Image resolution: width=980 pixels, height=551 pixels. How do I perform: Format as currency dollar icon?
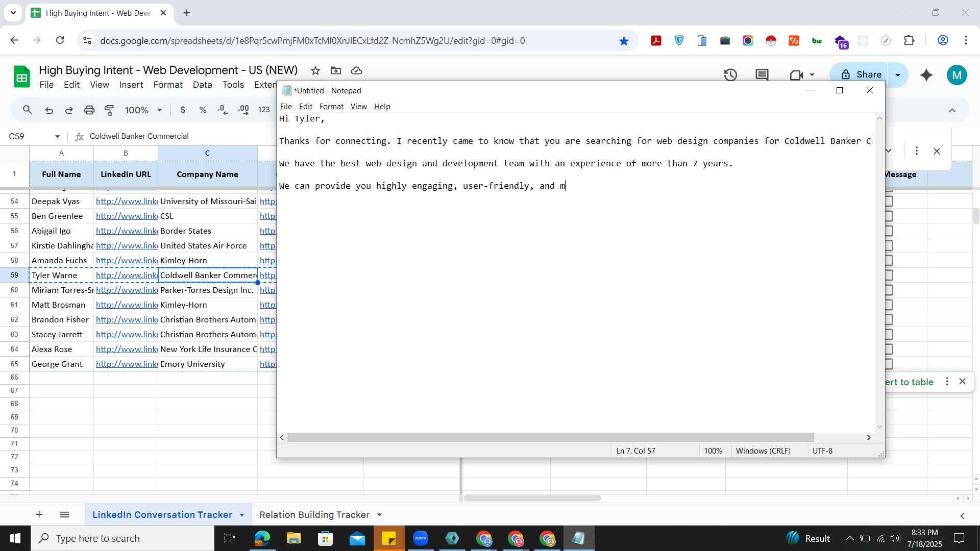(183, 110)
